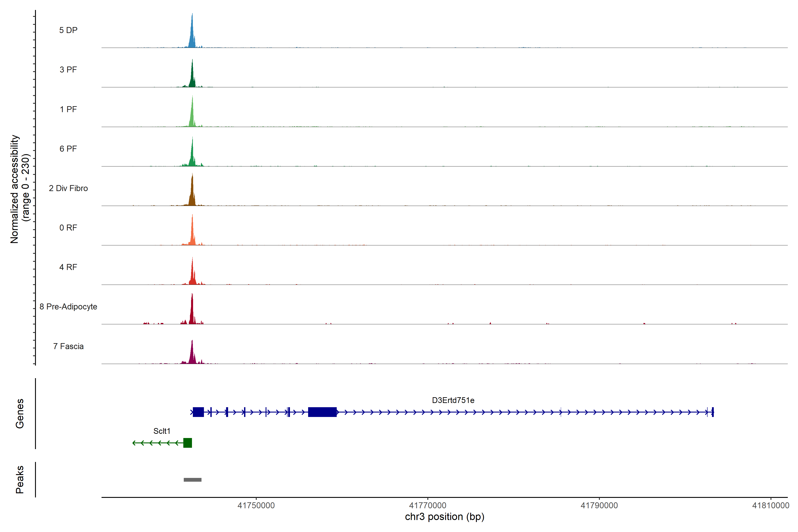Click the gray peak region bar

192,480
